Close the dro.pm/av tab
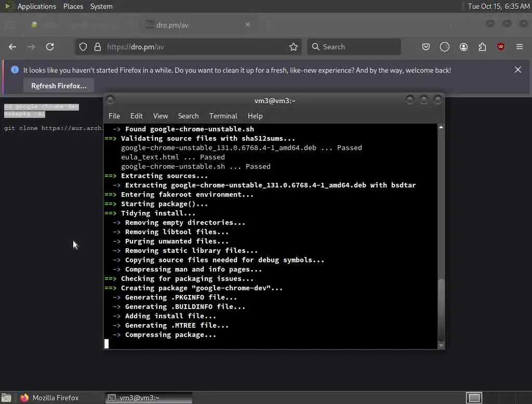The height and width of the screenshot is (404, 532). [x=248, y=24]
